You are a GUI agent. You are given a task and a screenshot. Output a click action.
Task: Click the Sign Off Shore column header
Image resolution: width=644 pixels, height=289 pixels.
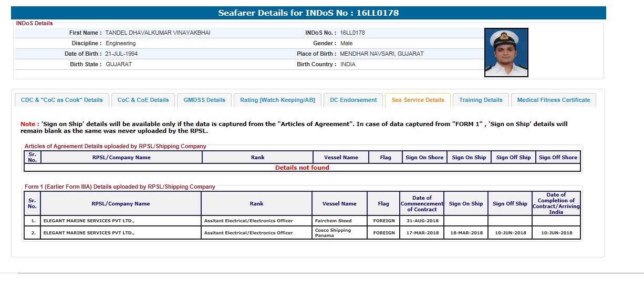[558, 158]
